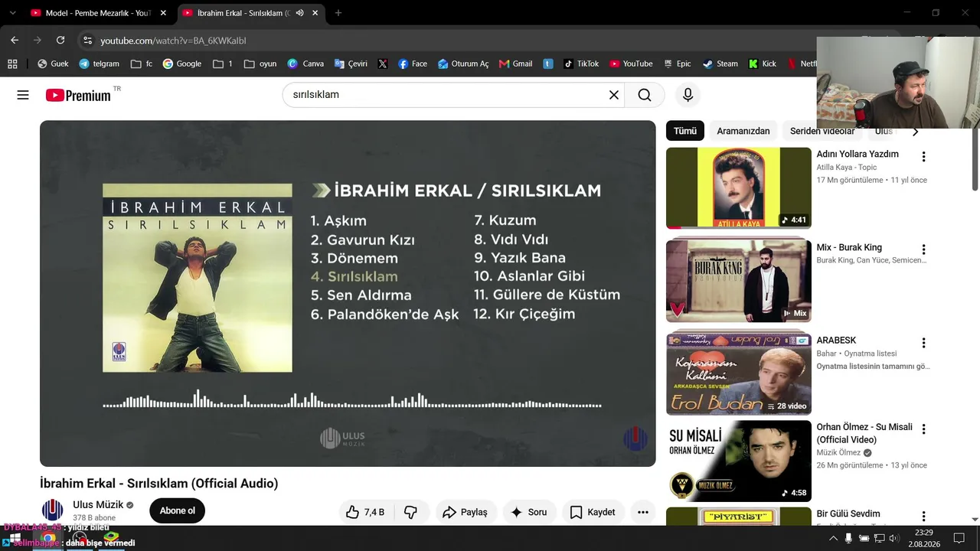The height and width of the screenshot is (551, 980).
Task: Open the Canva bookmark
Action: (x=305, y=64)
